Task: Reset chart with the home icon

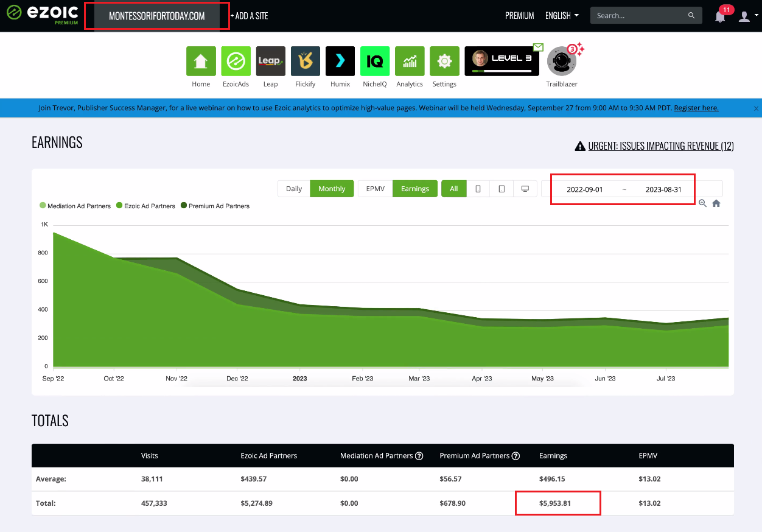Action: point(716,203)
